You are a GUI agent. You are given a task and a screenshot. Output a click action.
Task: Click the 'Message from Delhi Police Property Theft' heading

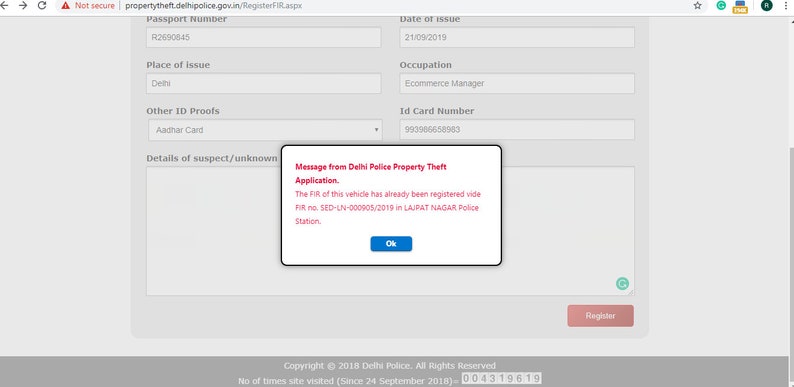(371, 173)
